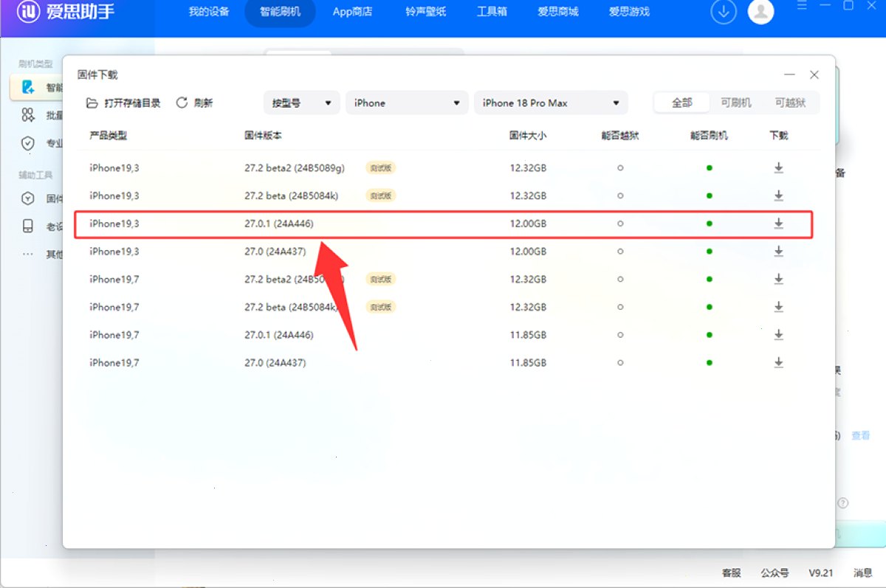Minimize the 固件下载 dialog

(789, 75)
